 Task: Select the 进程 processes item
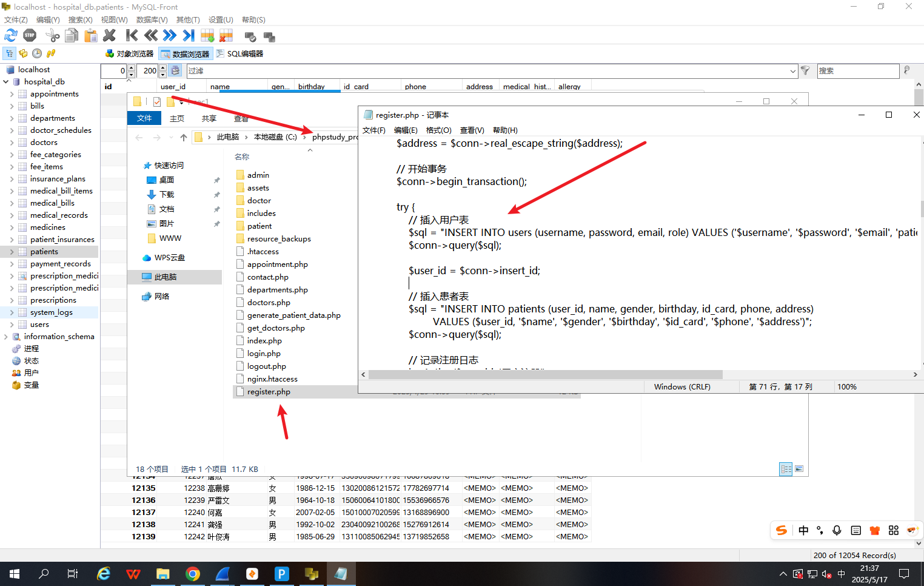(31, 349)
